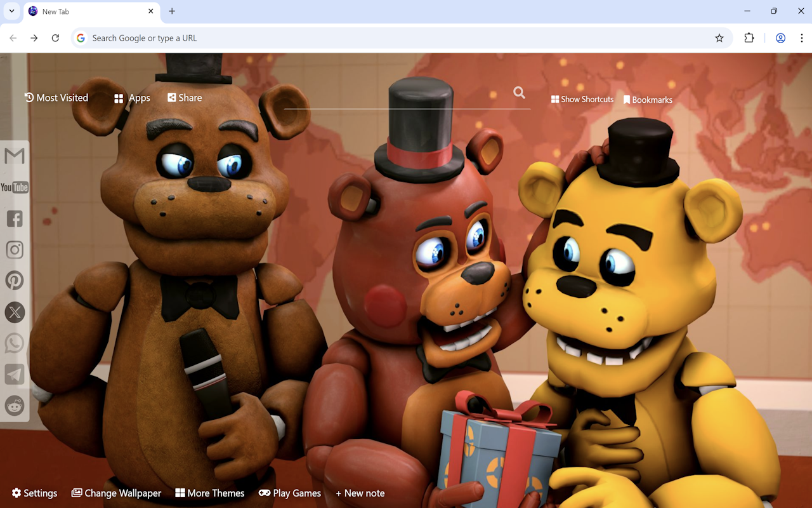The image size is (812, 508).
Task: Open Reddit from the sidebar
Action: click(x=14, y=405)
